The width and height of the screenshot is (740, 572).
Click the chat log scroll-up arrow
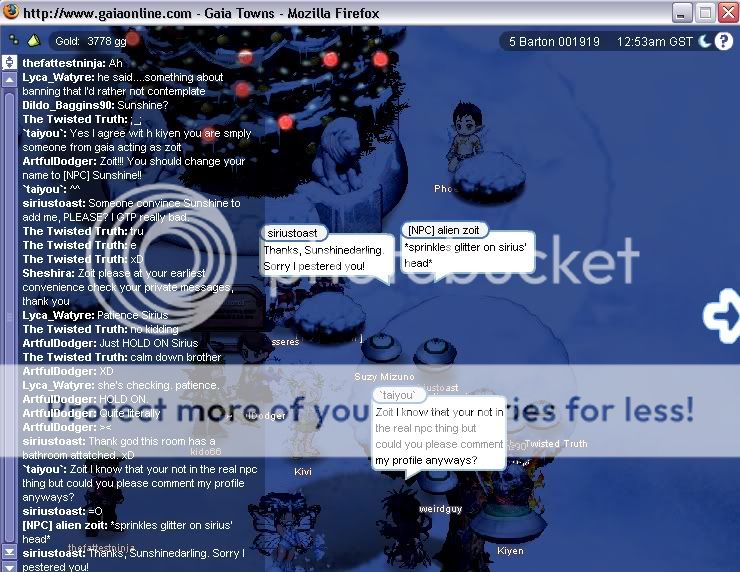[x=9, y=79]
